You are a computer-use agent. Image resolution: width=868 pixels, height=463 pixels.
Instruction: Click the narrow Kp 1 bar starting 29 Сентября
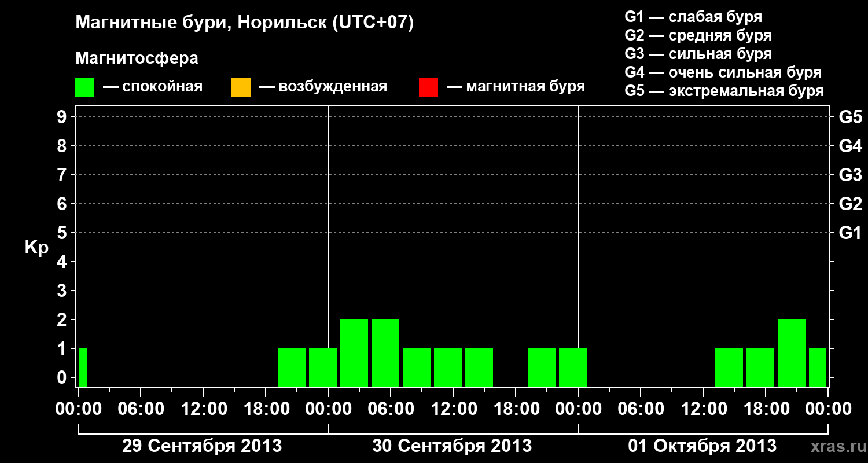[83, 367]
